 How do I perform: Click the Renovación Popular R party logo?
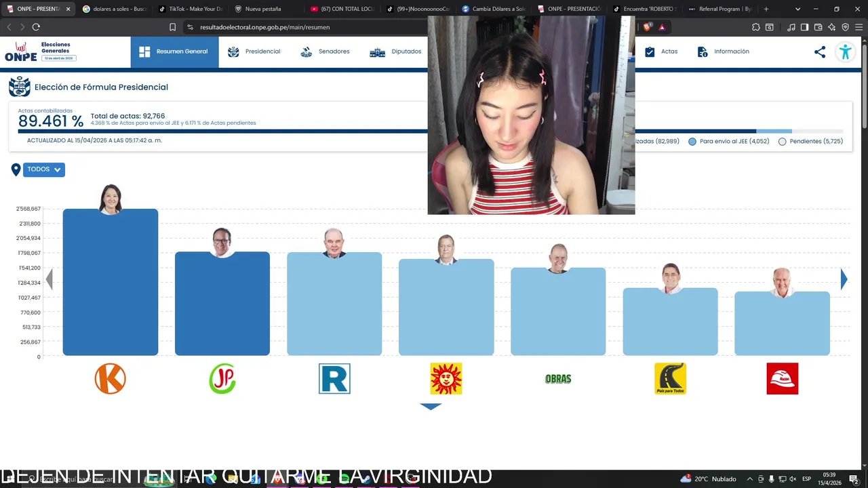click(x=334, y=378)
